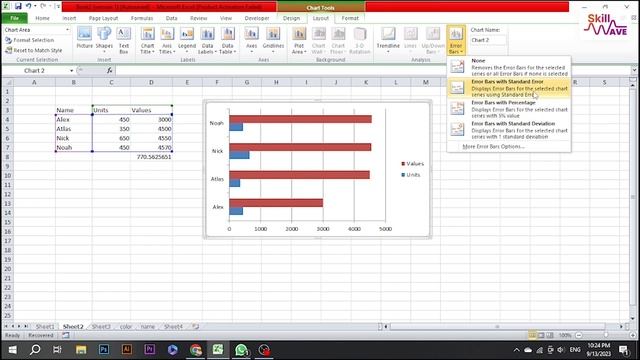Click Reset to Match Style

[x=33, y=50]
